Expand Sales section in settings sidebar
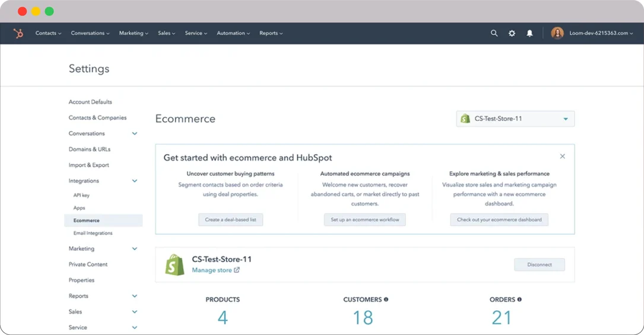 tap(134, 312)
